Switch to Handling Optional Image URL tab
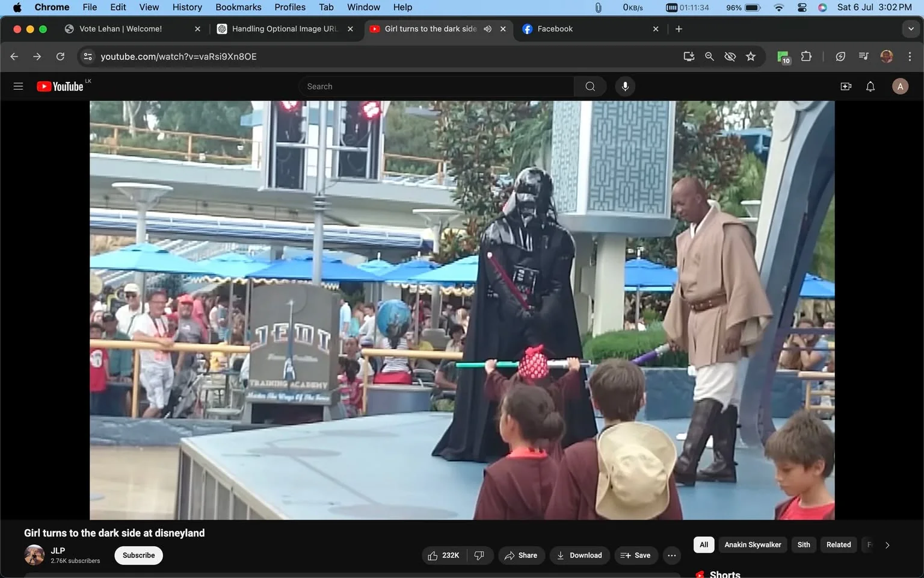 click(285, 29)
